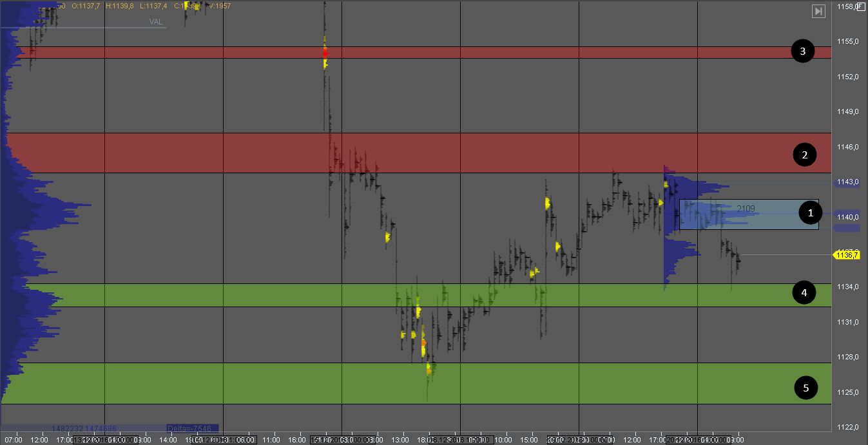This screenshot has height=445, width=868.
Task: Click the Delta=-7546 label
Action: pos(192,428)
